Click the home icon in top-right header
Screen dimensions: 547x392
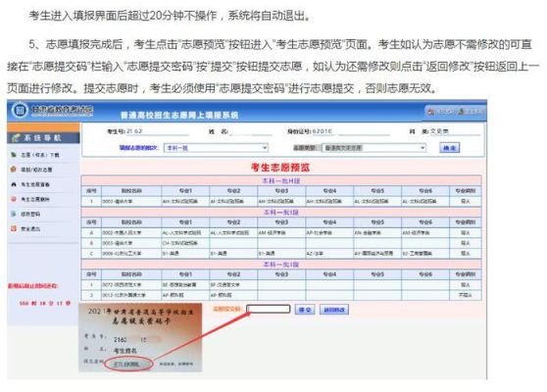click(431, 112)
